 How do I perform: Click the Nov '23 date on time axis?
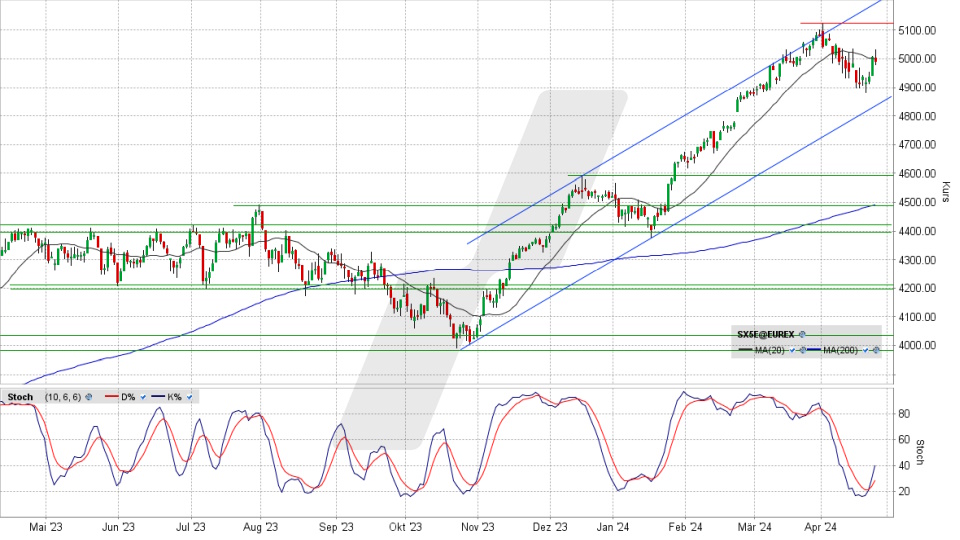(x=478, y=527)
